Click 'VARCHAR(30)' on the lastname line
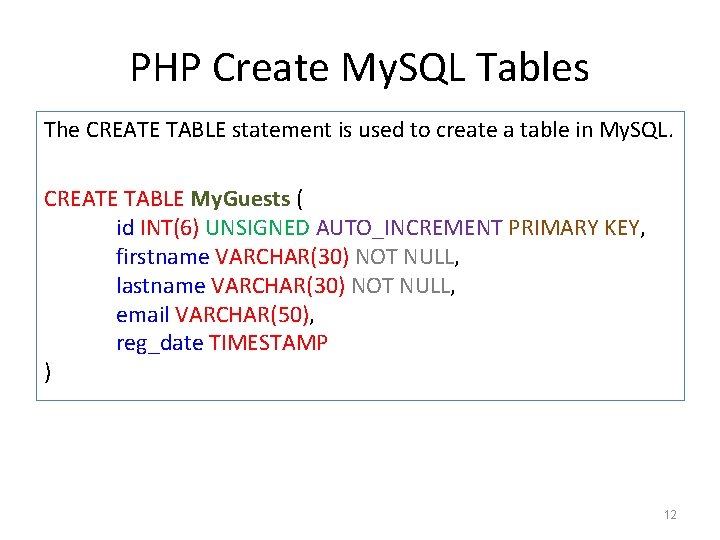Viewport: 720px width, 540px height. [x=278, y=286]
